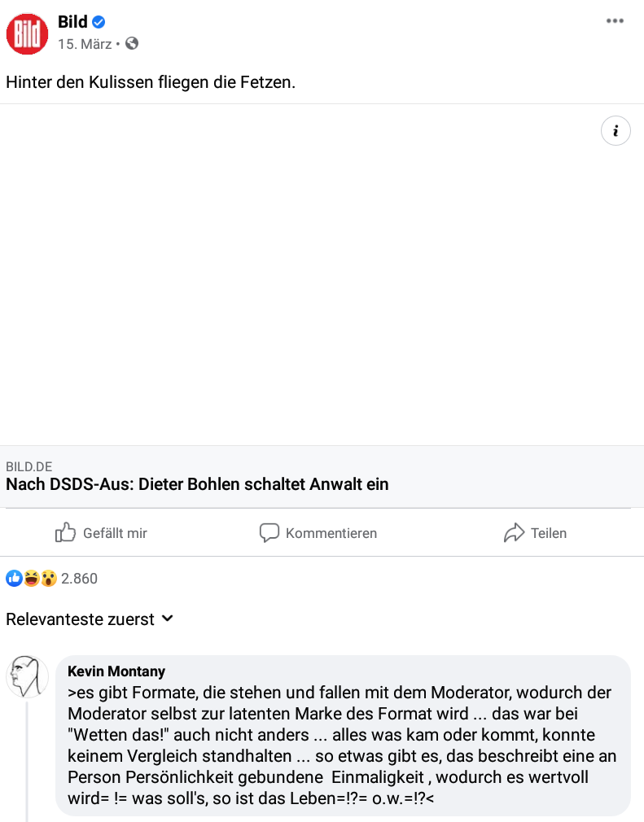Open the Kevin Montany commenter name
The image size is (644, 822).
(116, 671)
